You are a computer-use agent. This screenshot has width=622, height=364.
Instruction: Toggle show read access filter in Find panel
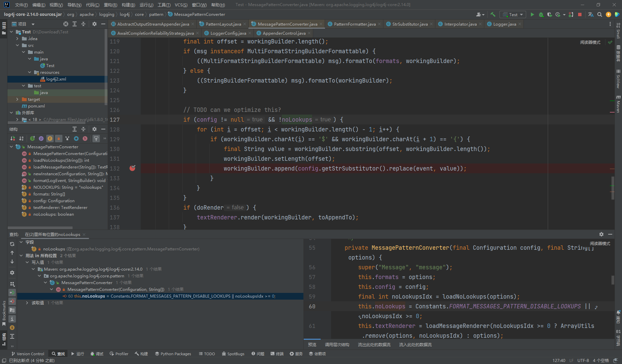[x=12, y=293]
